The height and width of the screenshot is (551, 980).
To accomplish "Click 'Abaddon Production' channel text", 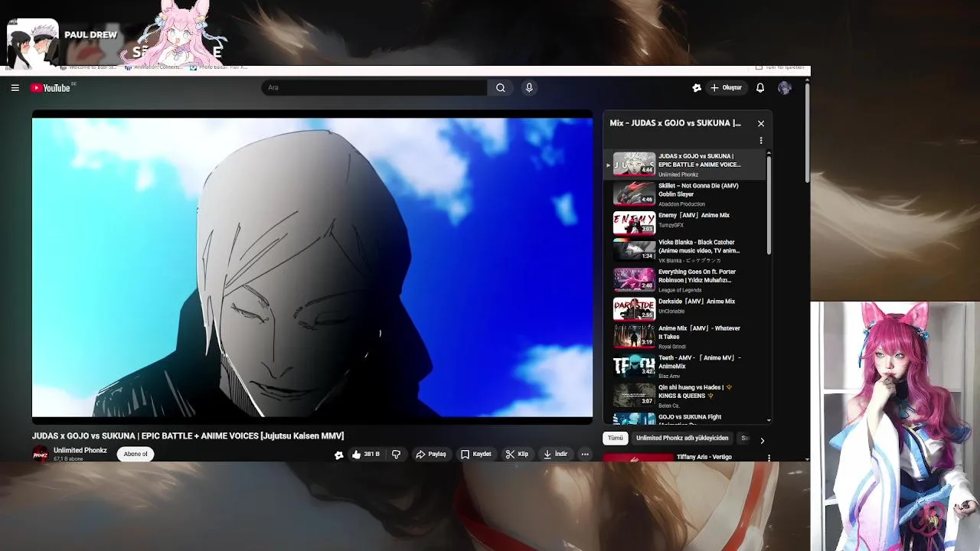I will 681,204.
